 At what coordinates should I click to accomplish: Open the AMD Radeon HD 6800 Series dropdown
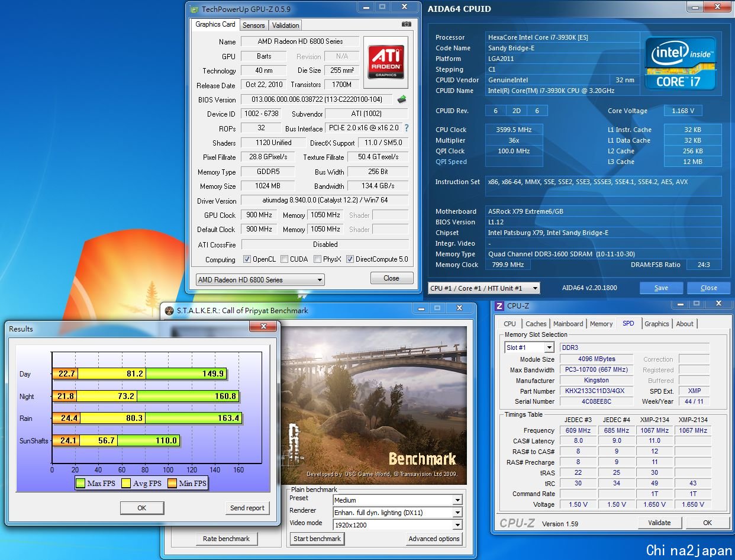click(260, 280)
